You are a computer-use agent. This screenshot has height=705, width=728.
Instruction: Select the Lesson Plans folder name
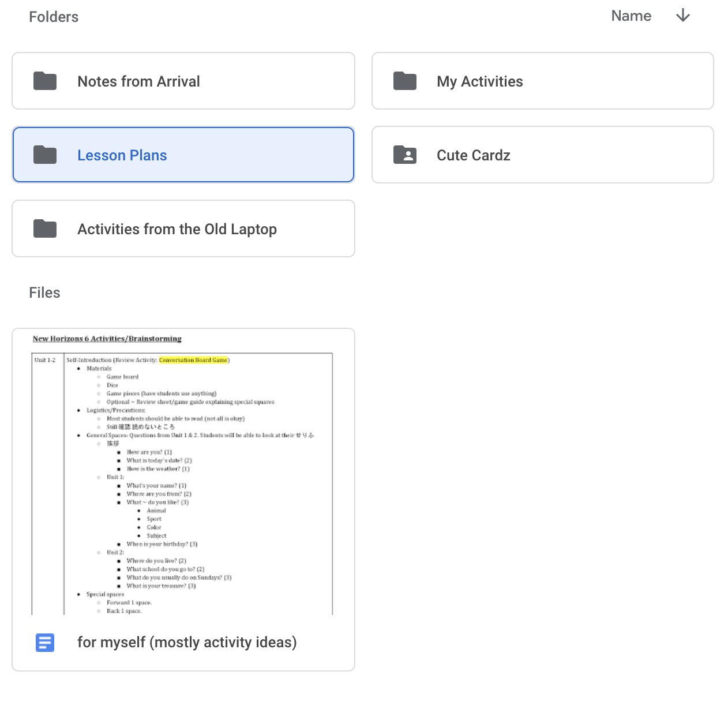tap(122, 155)
